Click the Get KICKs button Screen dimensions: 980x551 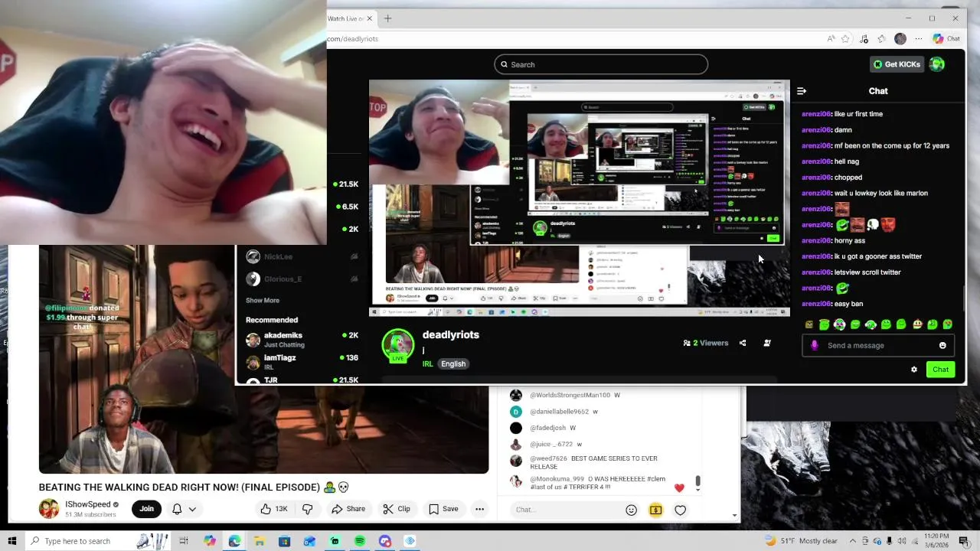coord(897,64)
